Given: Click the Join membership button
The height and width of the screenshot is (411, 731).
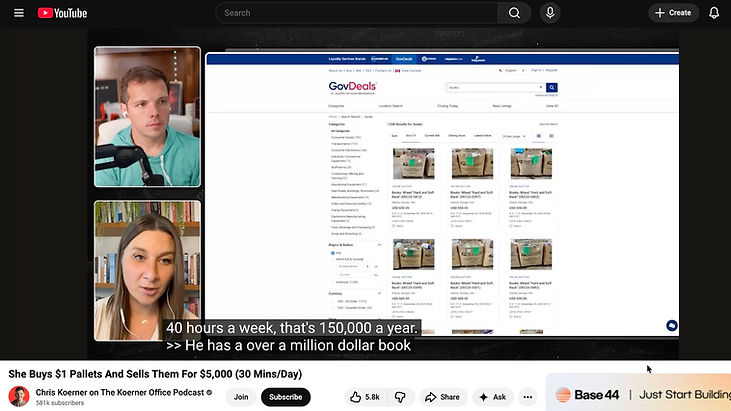Looking at the screenshot, I should [x=241, y=397].
